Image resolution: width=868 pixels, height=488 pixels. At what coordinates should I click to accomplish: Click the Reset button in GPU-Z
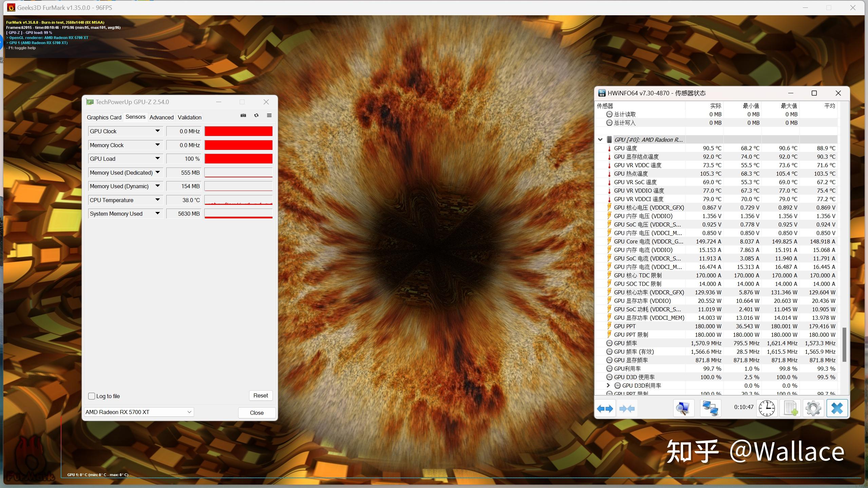coord(260,395)
